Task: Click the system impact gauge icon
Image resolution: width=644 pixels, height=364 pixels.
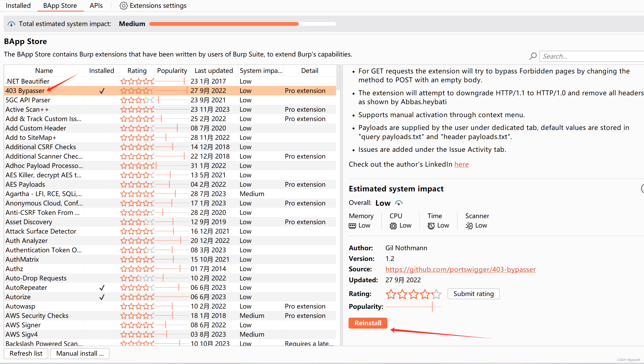Action: [x=11, y=24]
